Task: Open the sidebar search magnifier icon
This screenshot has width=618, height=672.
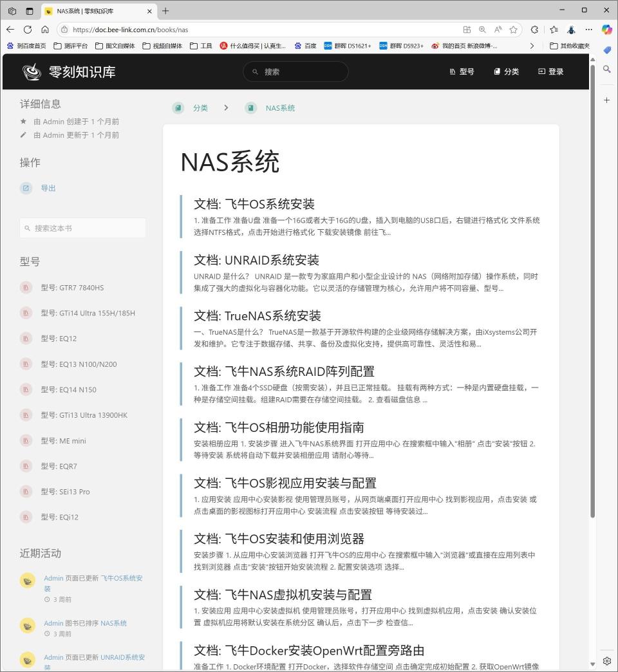Action: tap(607, 69)
